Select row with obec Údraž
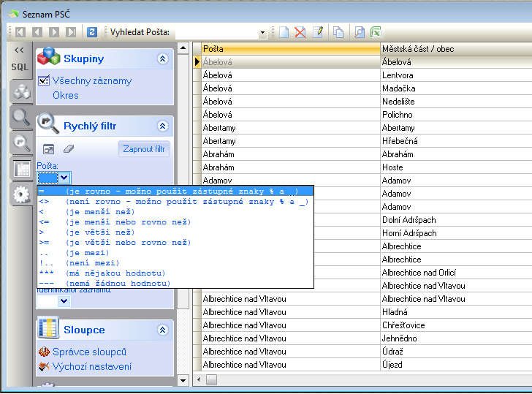The height and width of the screenshot is (394, 532). click(366, 352)
